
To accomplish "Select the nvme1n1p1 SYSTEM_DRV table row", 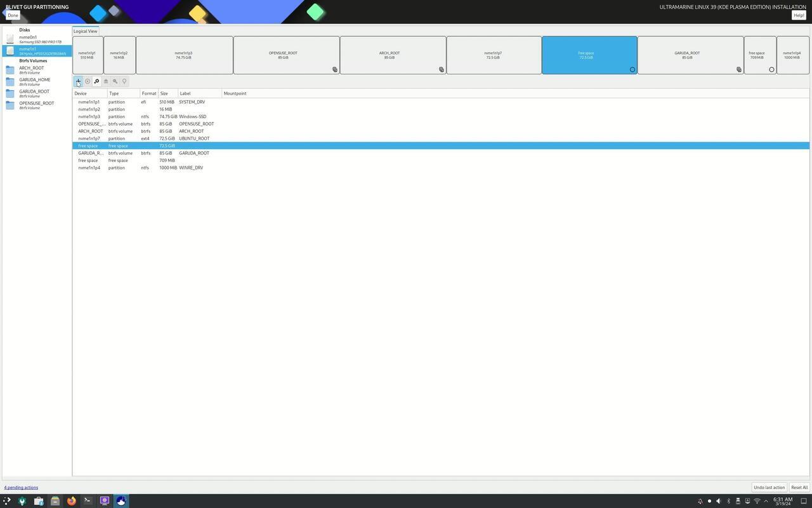I will (x=441, y=102).
